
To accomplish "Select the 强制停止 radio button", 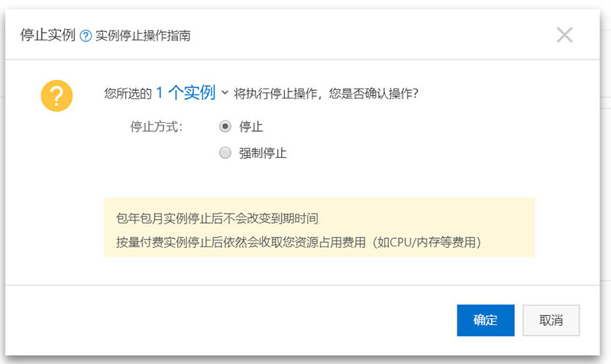I will click(225, 153).
